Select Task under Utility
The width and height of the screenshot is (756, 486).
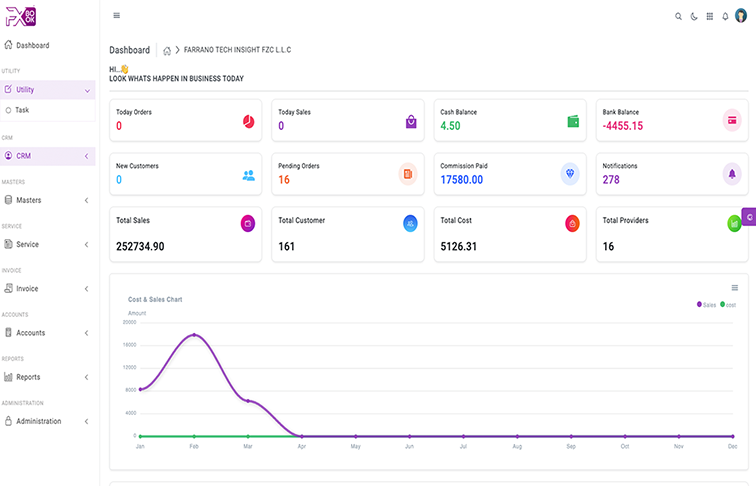pyautogui.click(x=22, y=110)
